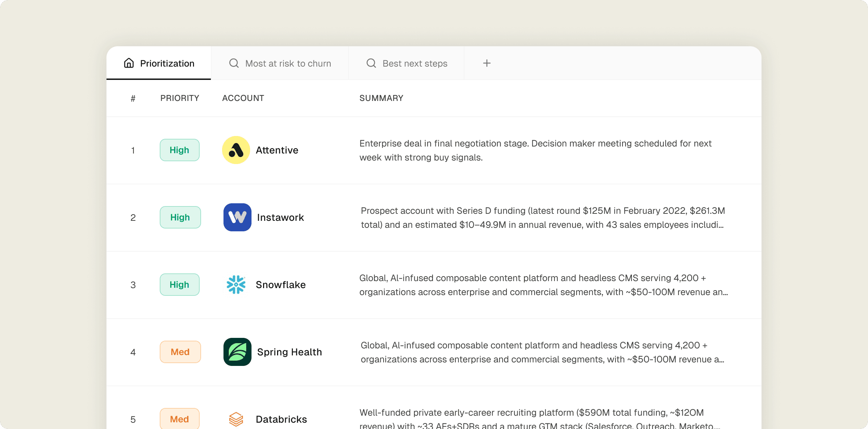Click the High badge for Attentive
This screenshot has height=429, width=868.
click(179, 150)
